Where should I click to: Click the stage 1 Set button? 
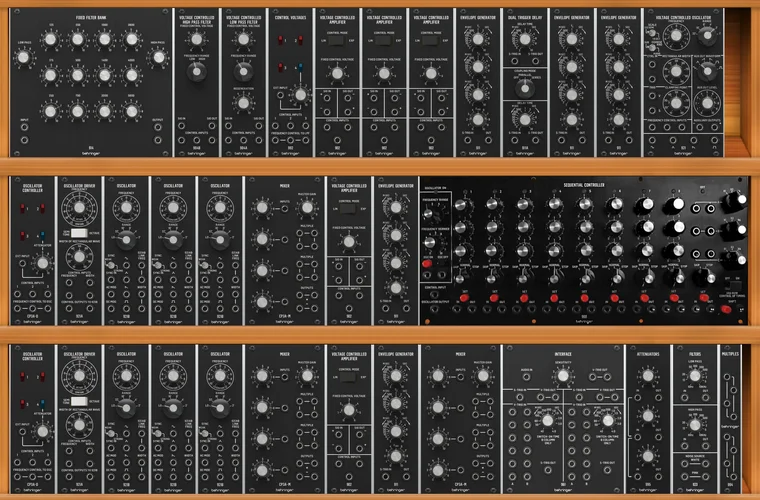click(x=464, y=298)
